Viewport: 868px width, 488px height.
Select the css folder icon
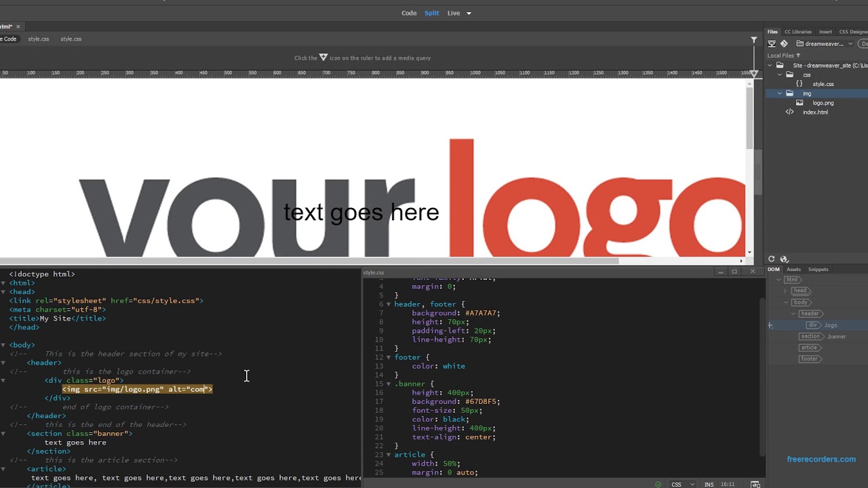click(790, 75)
